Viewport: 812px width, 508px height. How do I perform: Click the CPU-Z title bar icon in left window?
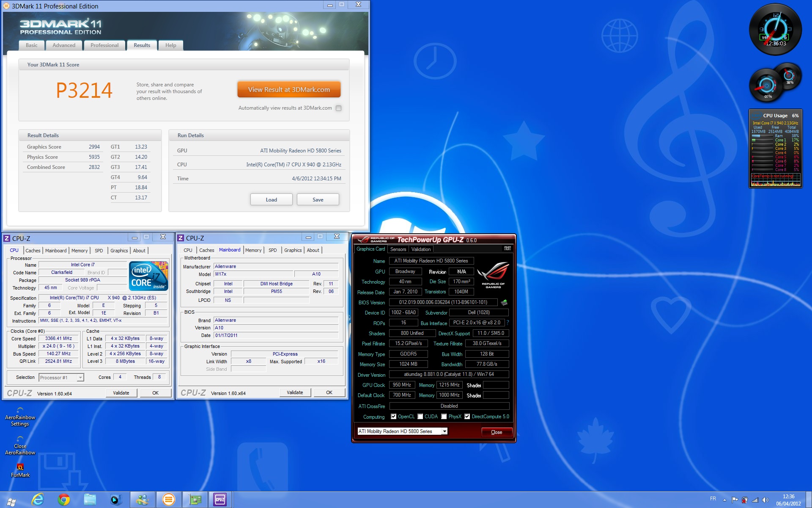click(x=7, y=238)
